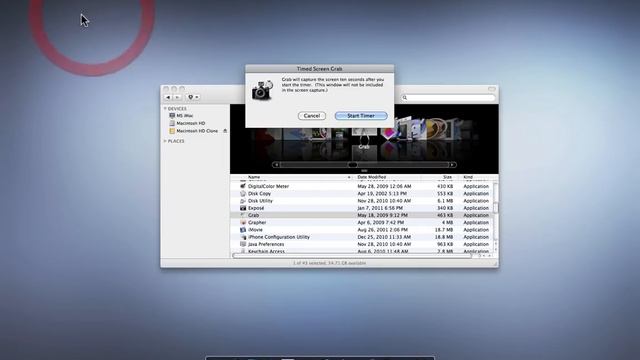The image size is (640, 360).
Task: Sort list by Date Modified column
Action: (x=387, y=177)
